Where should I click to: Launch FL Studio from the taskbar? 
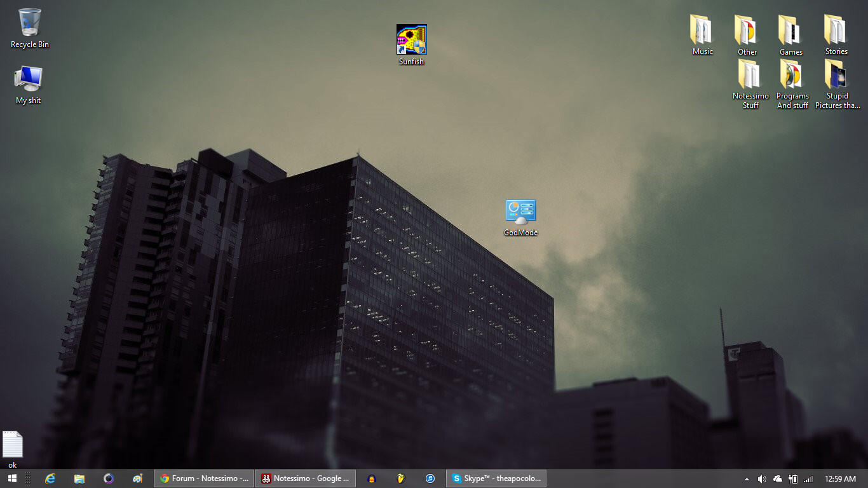click(401, 478)
